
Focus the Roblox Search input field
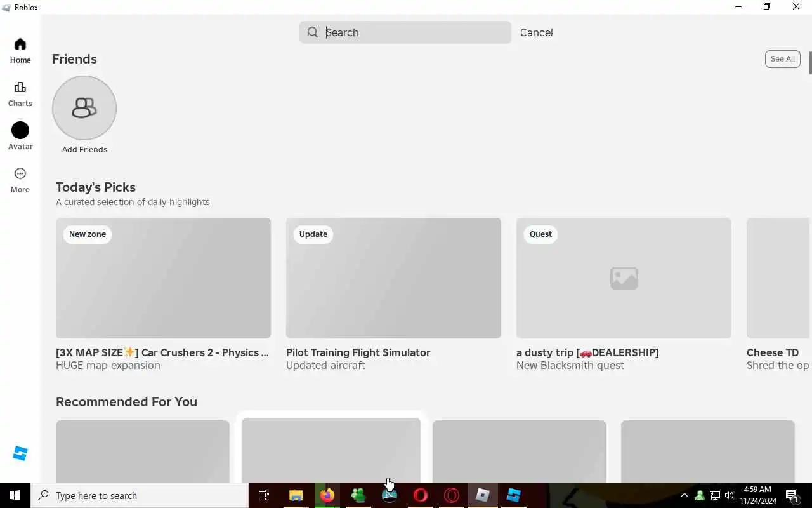(x=405, y=32)
